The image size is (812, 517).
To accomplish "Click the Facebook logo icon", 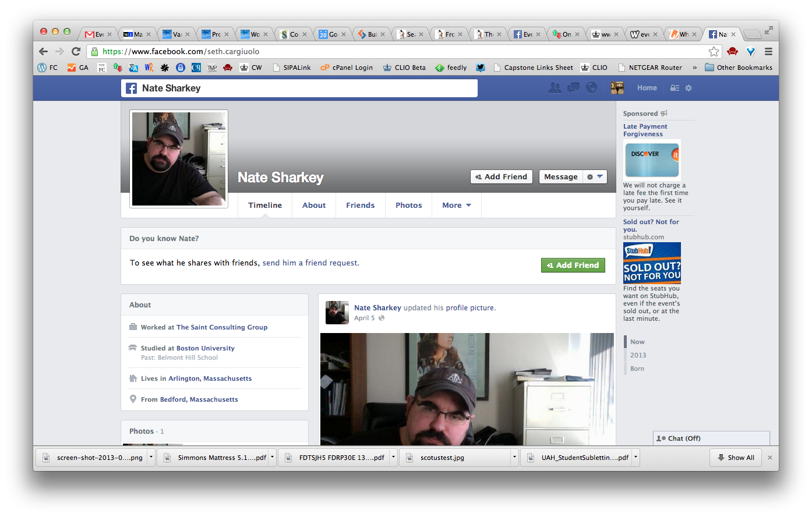I will (132, 88).
